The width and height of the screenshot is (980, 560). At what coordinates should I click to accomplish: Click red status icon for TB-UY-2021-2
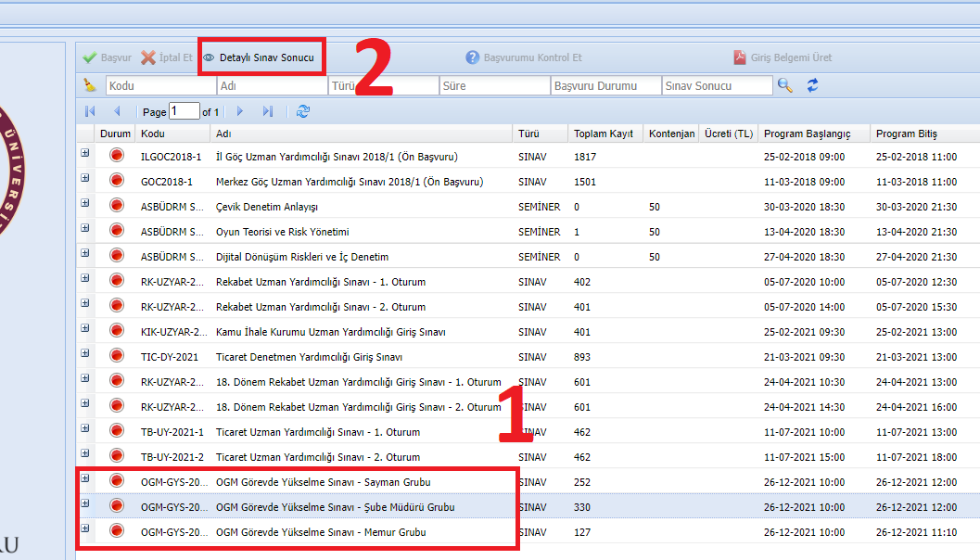point(116,455)
